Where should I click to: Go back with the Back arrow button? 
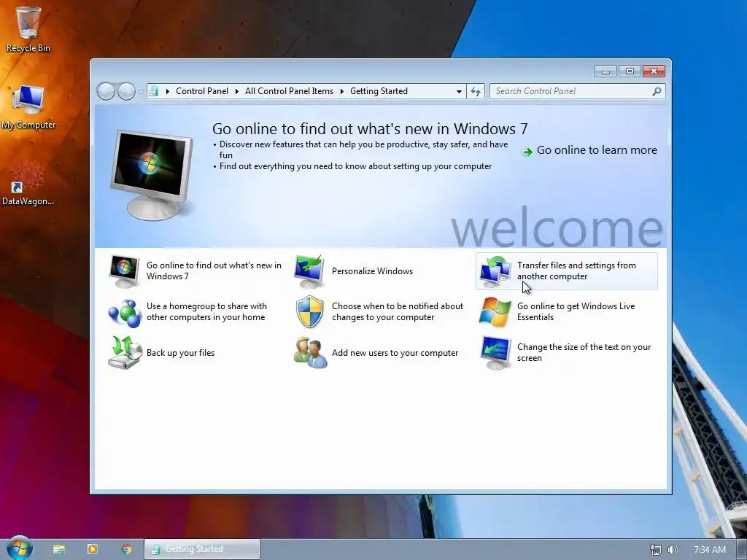[x=106, y=91]
